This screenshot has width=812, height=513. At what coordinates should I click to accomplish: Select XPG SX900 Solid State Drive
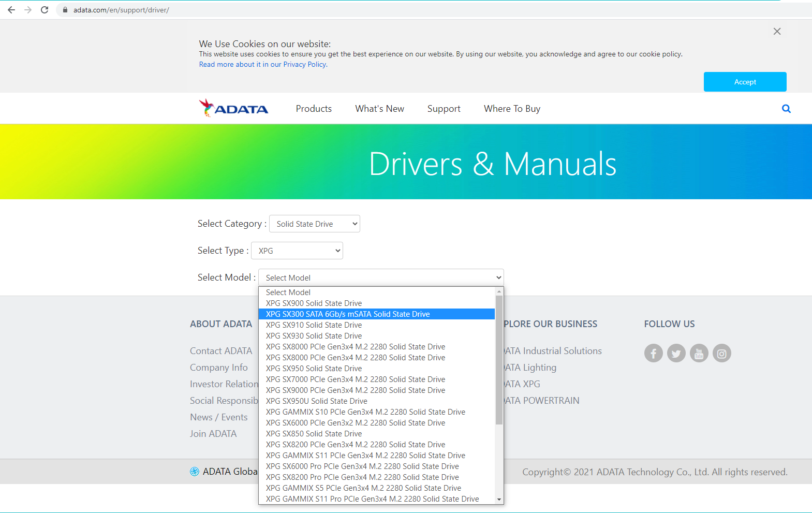tap(377, 303)
